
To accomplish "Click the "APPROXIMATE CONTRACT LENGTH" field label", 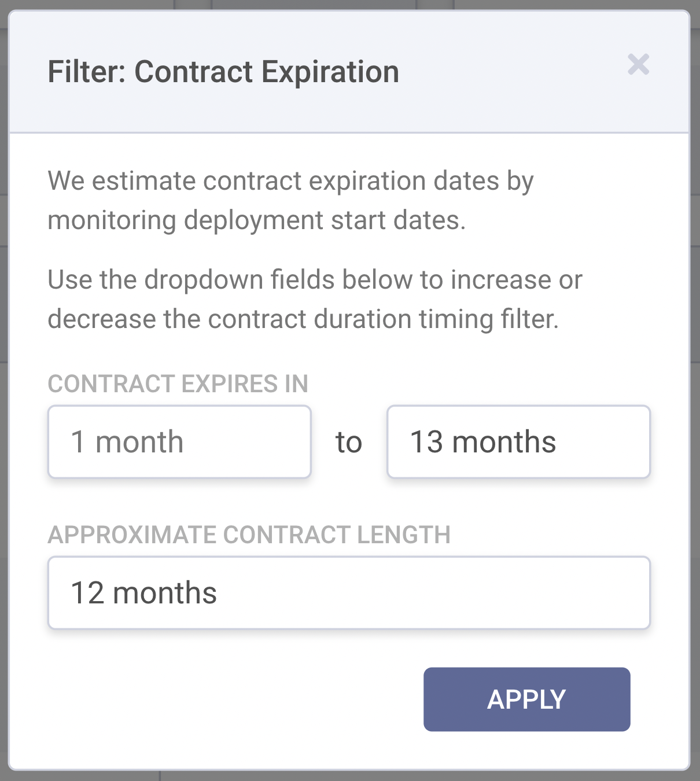I will pyautogui.click(x=249, y=535).
